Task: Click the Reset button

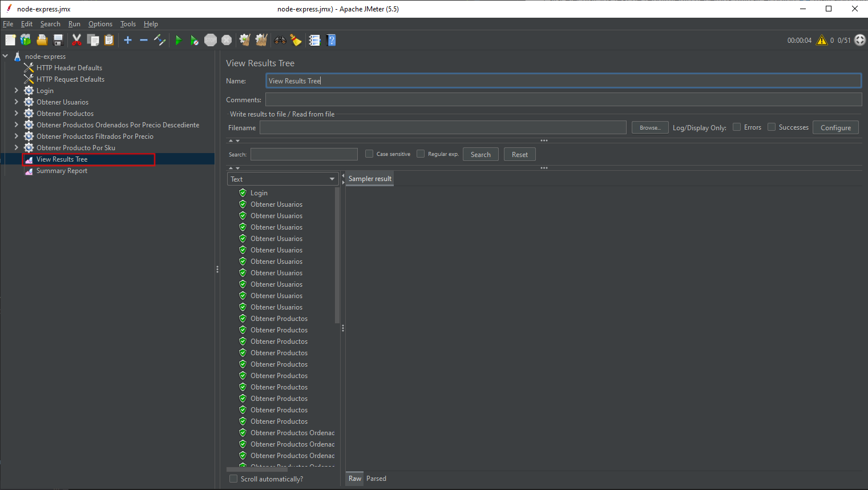Action: point(520,154)
